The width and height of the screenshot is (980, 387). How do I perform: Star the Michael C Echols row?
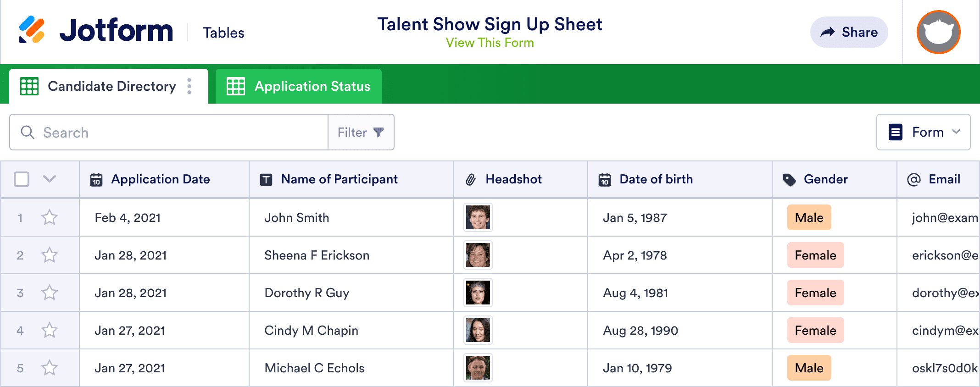tap(50, 368)
